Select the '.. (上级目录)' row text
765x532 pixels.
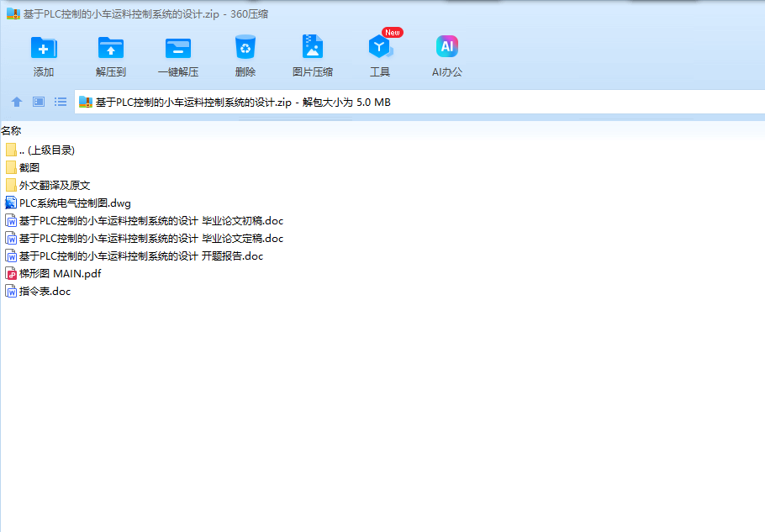[x=47, y=150]
